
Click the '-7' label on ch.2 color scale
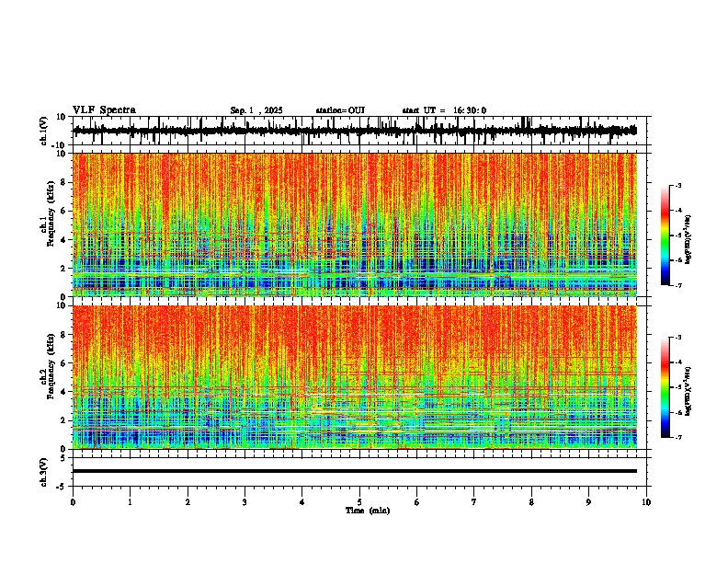pos(677,438)
